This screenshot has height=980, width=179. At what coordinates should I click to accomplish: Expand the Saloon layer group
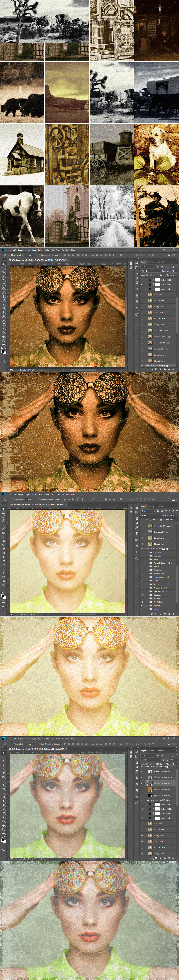click(148, 584)
